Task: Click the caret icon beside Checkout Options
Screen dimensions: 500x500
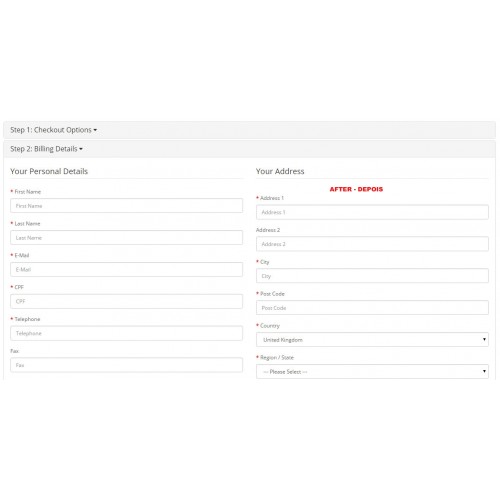Action: (95, 130)
